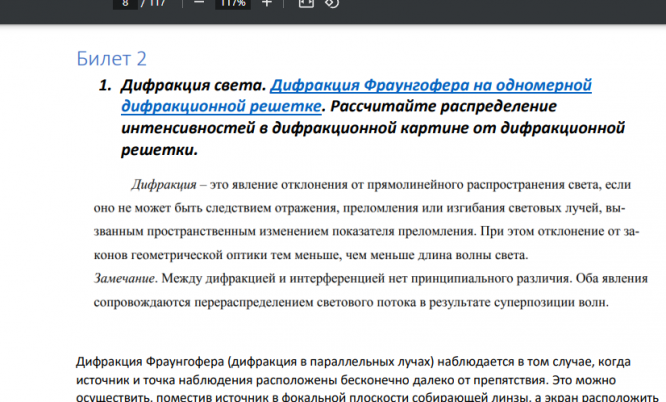Click the fit to page icon
Viewport: 666px width, 402px height.
coord(306,3)
